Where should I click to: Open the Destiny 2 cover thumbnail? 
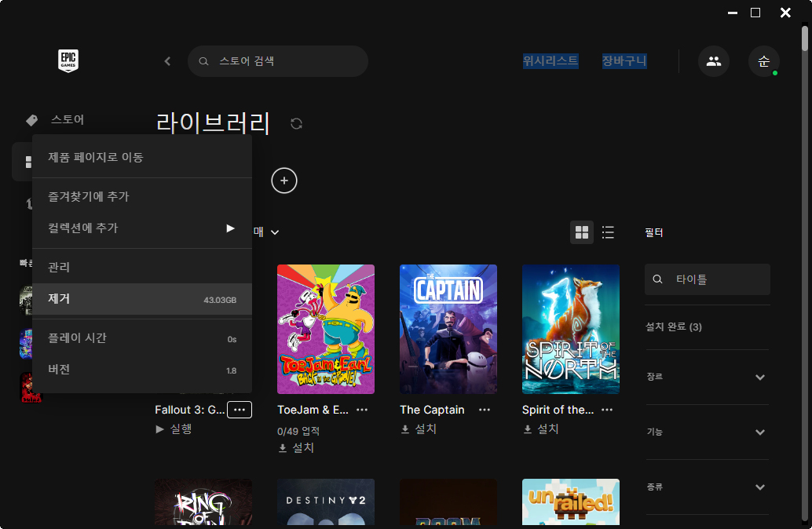click(326, 502)
